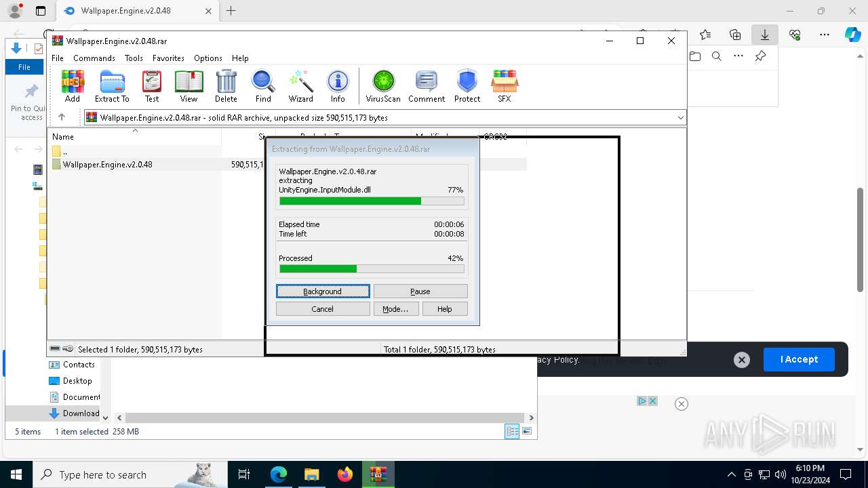Close the advertisement with circled X

tap(682, 404)
